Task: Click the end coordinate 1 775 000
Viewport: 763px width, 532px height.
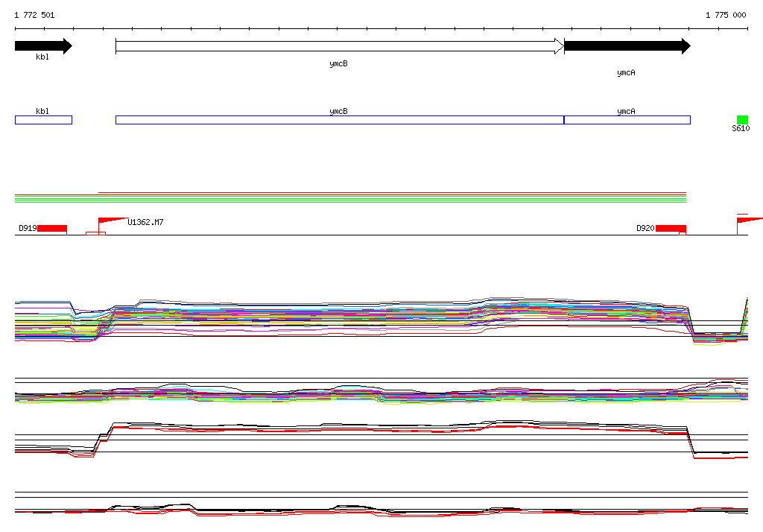Action: click(x=725, y=15)
